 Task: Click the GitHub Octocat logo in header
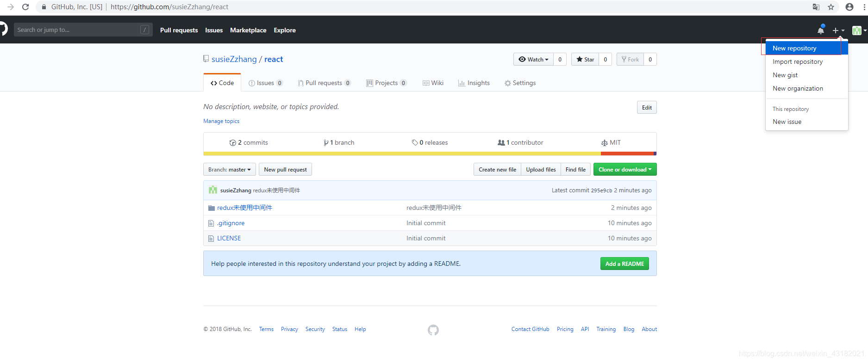coord(3,29)
